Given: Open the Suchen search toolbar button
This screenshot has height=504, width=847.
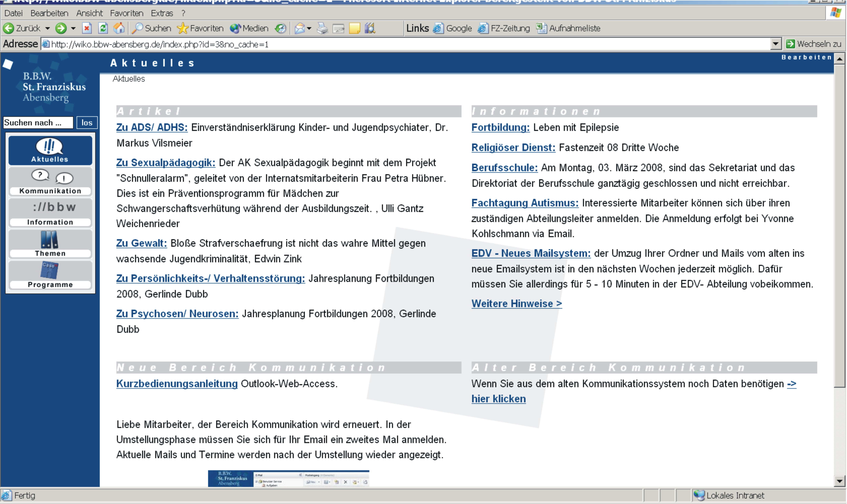Looking at the screenshot, I should (151, 28).
